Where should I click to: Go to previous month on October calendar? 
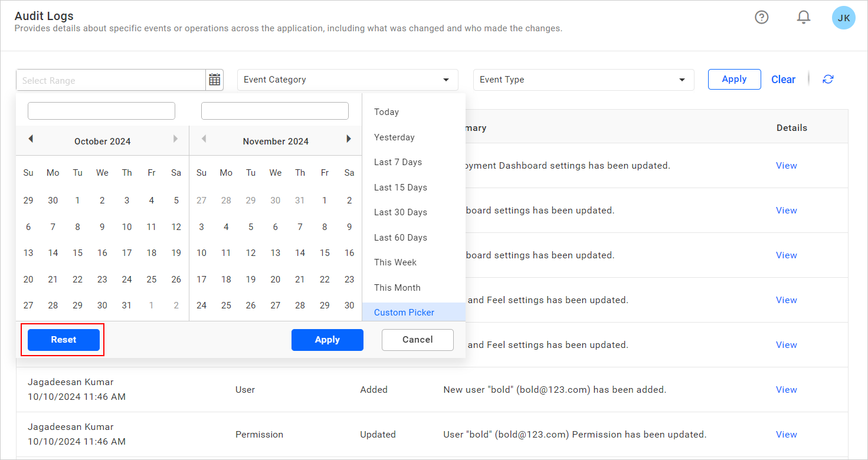tap(30, 139)
